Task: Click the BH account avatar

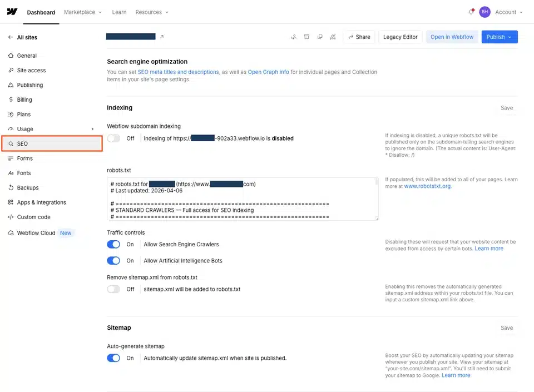Action: pyautogui.click(x=484, y=12)
